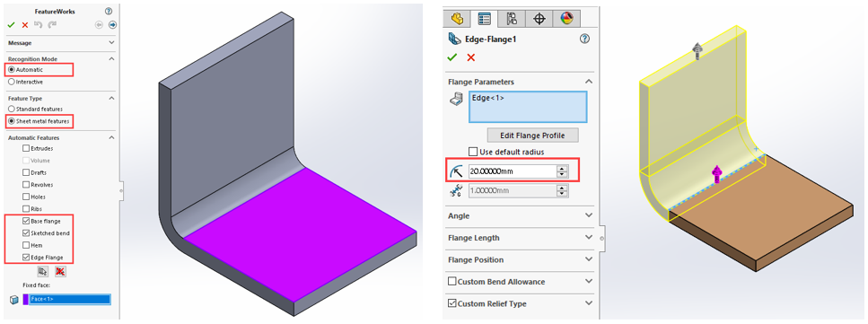Click the Edit Flange Profile button
The width and height of the screenshot is (868, 324).
[x=532, y=136]
